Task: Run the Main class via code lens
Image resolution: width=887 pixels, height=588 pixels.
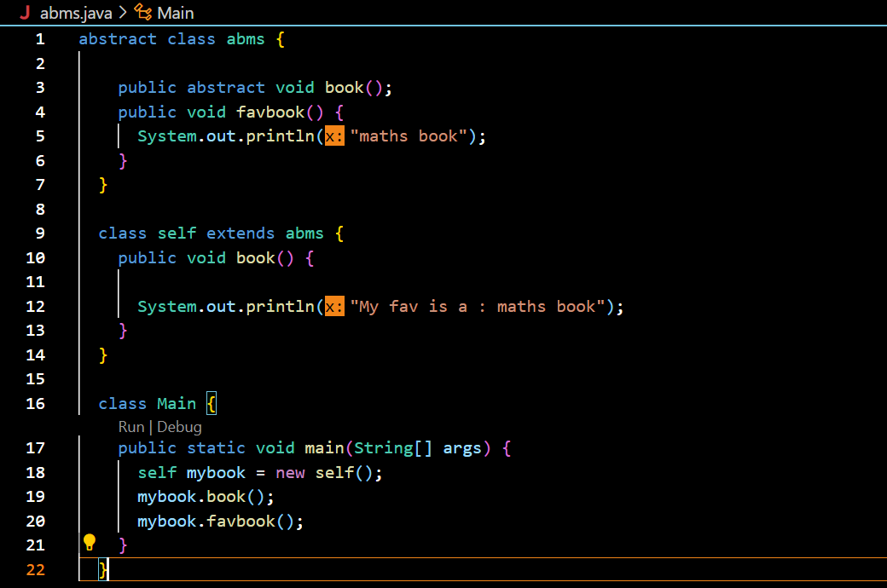Action: coord(130,427)
